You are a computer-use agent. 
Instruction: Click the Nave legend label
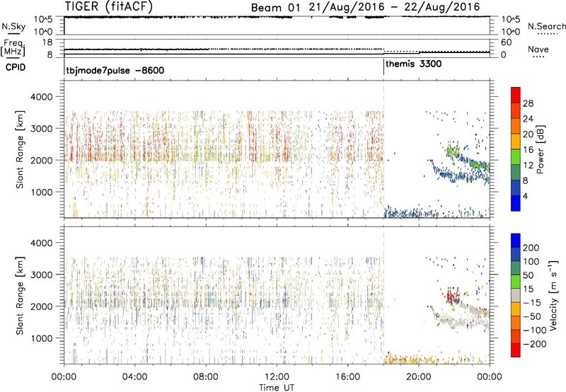pos(538,50)
